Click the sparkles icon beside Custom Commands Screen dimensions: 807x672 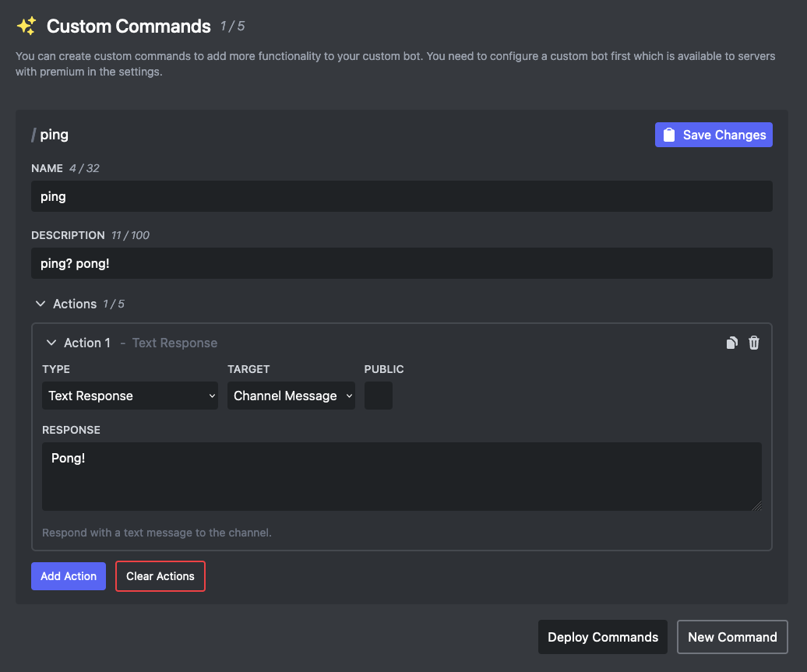(24, 24)
